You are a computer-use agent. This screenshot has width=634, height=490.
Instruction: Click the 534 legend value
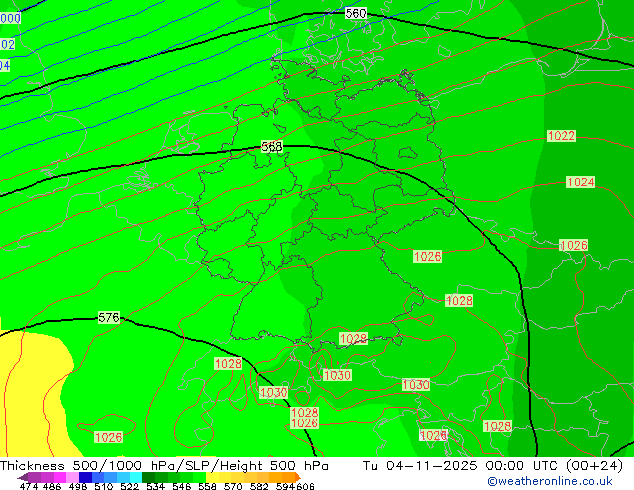155,486
